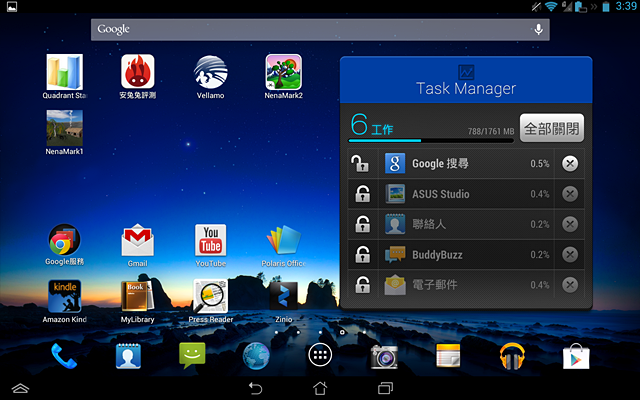
Task: Toggle lock for ASUS Studio task
Action: [x=363, y=194]
